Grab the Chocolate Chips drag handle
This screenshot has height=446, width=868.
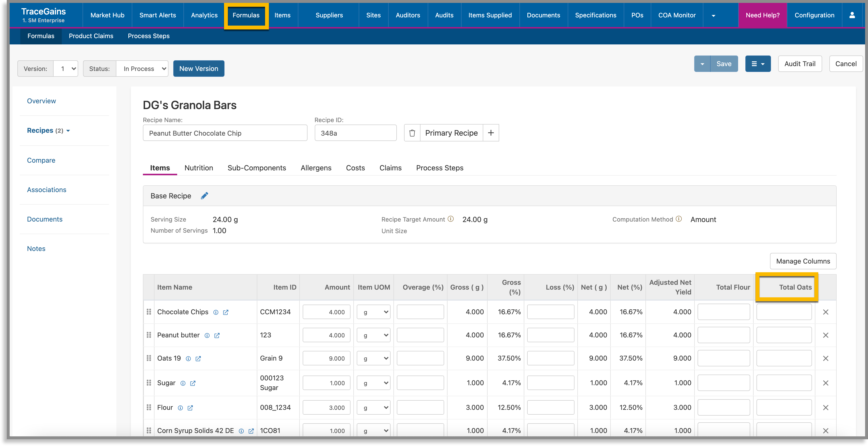149,312
